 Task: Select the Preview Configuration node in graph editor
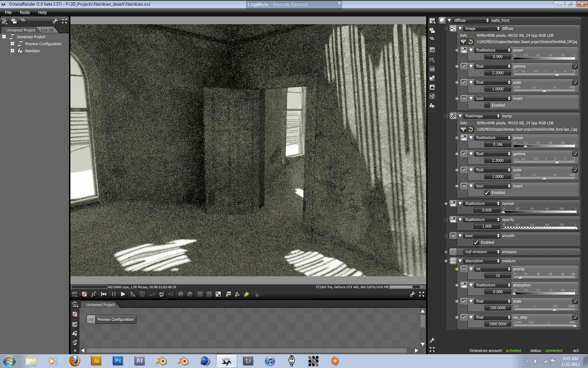112,319
